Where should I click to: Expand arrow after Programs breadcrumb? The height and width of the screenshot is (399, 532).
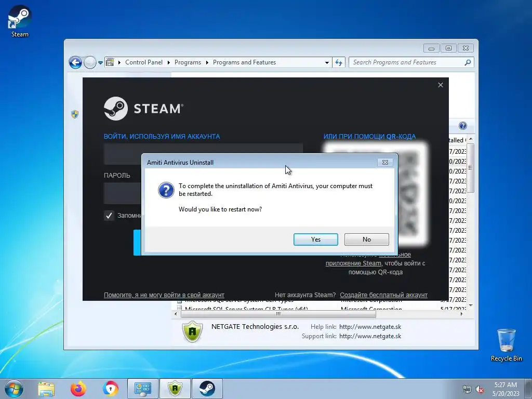(207, 62)
